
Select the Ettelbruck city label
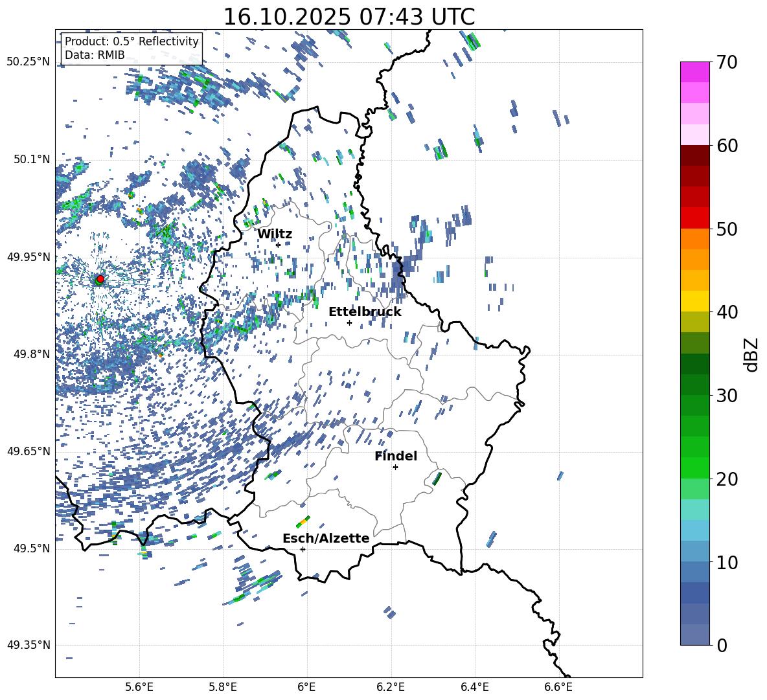click(365, 312)
